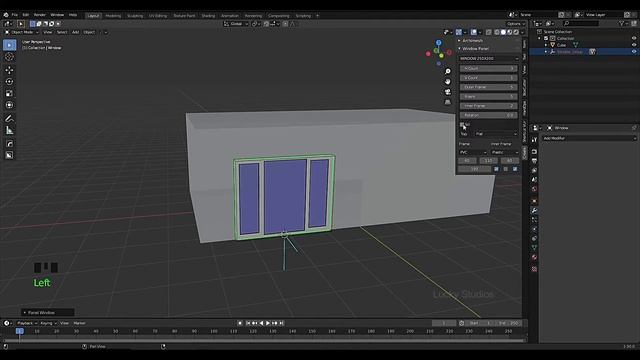This screenshot has height=360, width=640.
Task: Click the Outer Frame value slider
Action: click(489, 87)
